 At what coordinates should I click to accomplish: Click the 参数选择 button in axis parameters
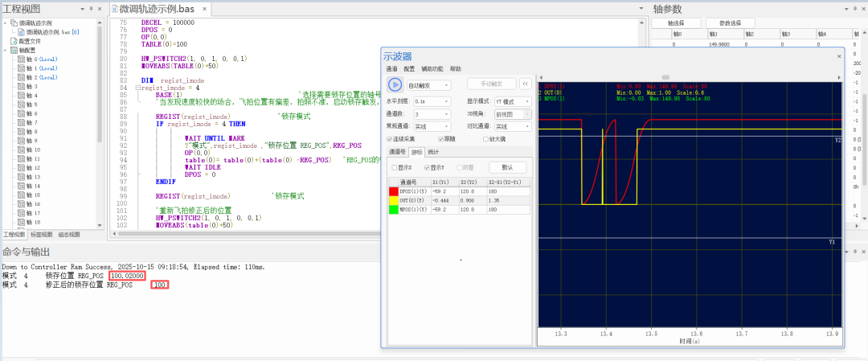click(x=730, y=23)
